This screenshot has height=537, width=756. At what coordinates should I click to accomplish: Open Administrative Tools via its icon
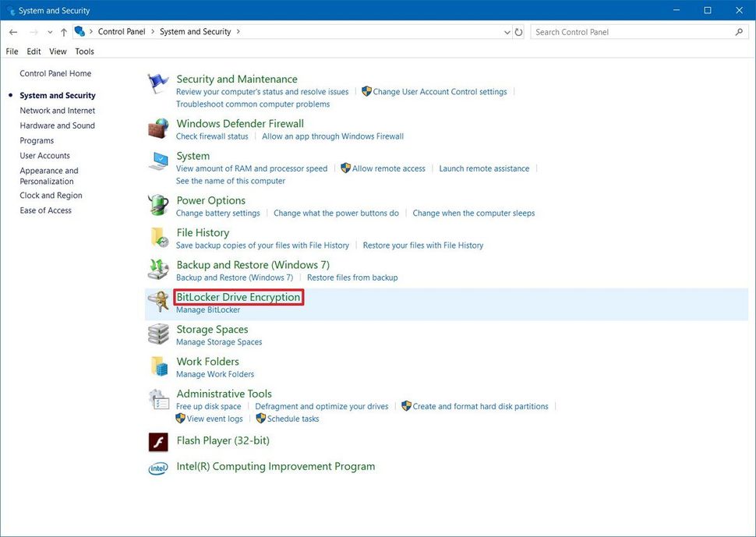coord(157,398)
